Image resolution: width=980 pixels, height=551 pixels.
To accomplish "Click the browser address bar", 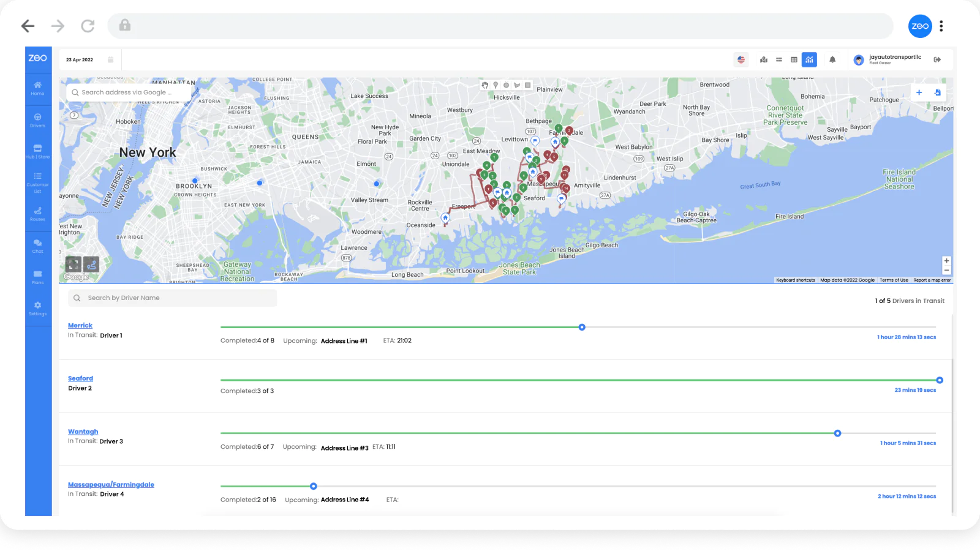I will (500, 26).
